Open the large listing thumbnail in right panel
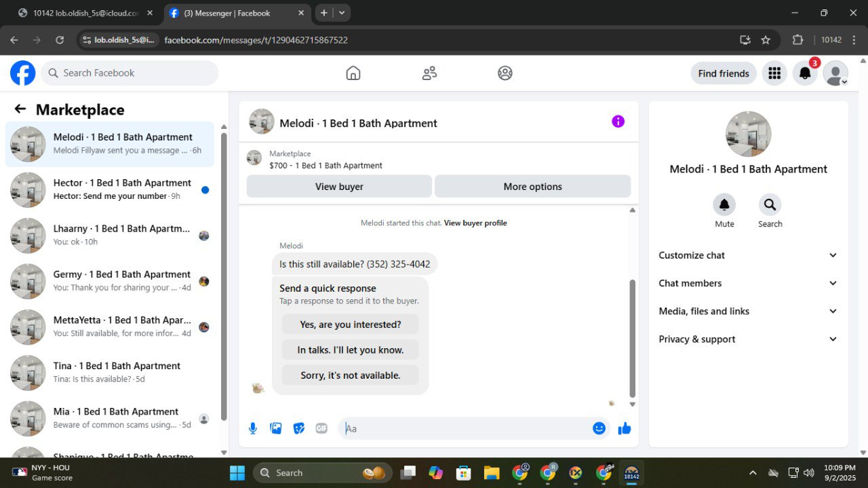The width and height of the screenshot is (868, 488). pos(749,134)
